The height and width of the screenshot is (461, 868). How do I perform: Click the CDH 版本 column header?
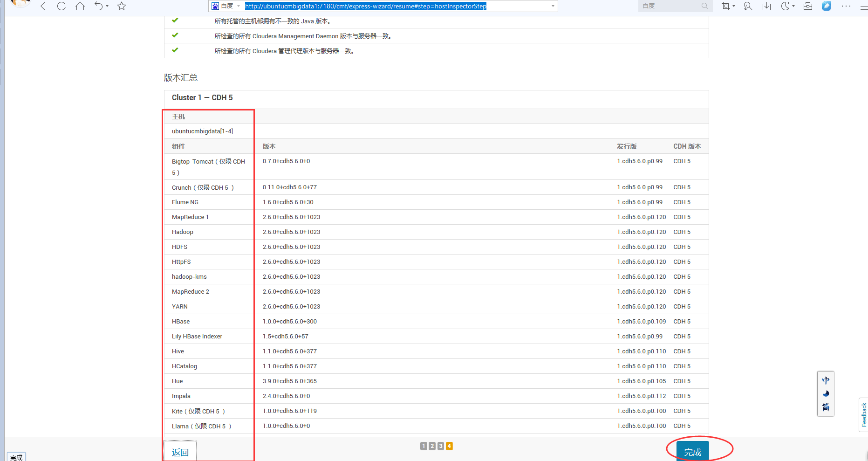point(687,146)
